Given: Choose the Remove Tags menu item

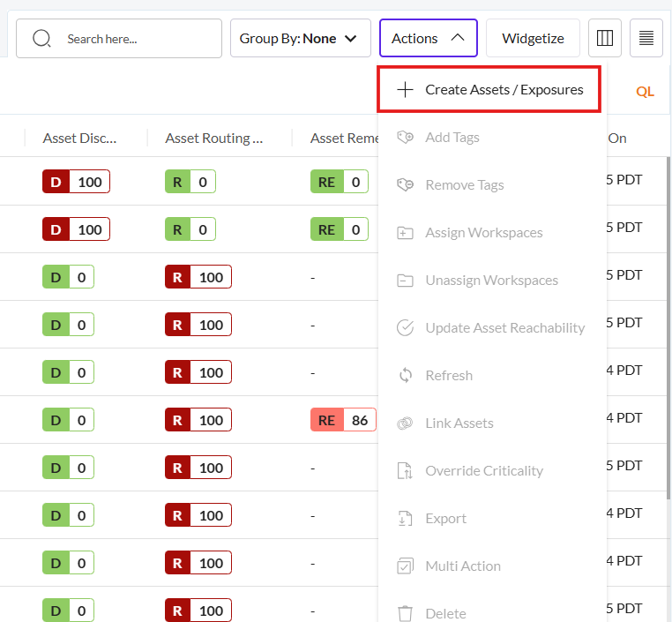Looking at the screenshot, I should point(492,184).
